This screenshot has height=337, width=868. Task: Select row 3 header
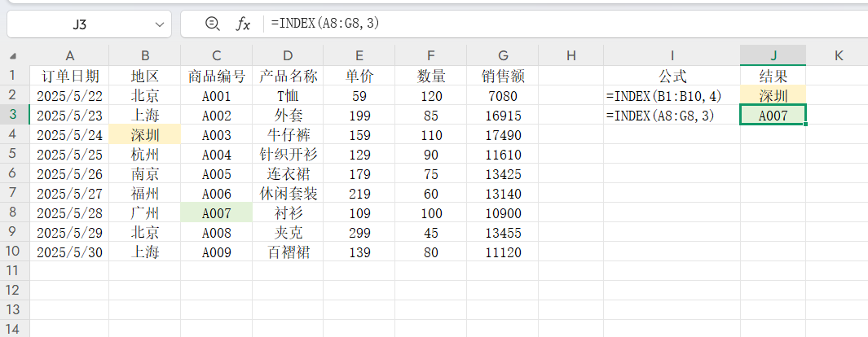pos(15,115)
